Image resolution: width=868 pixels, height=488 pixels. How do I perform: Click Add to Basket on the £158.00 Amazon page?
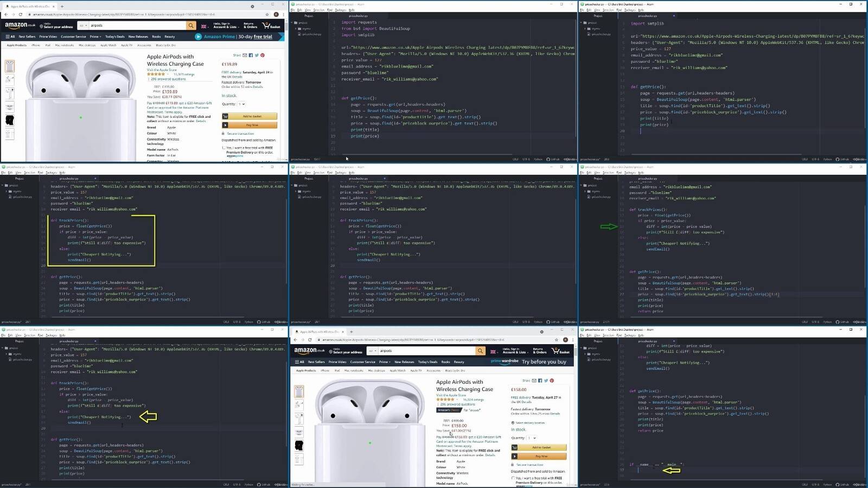pos(539,448)
